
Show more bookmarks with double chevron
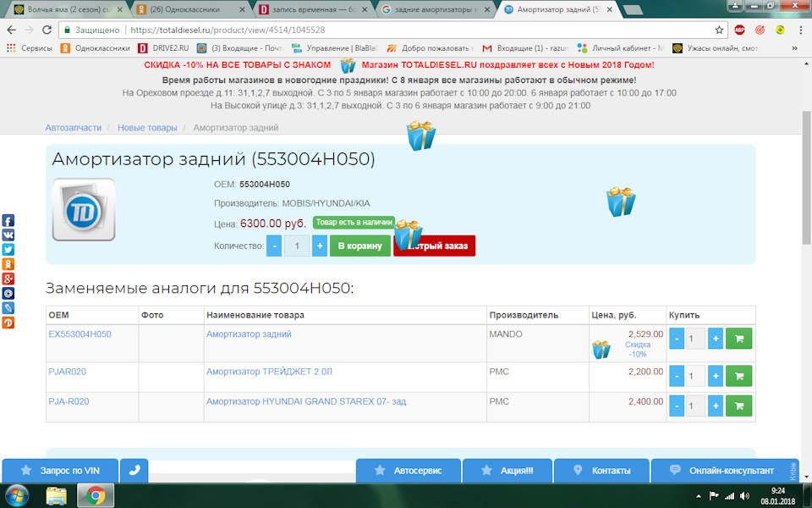(x=795, y=48)
